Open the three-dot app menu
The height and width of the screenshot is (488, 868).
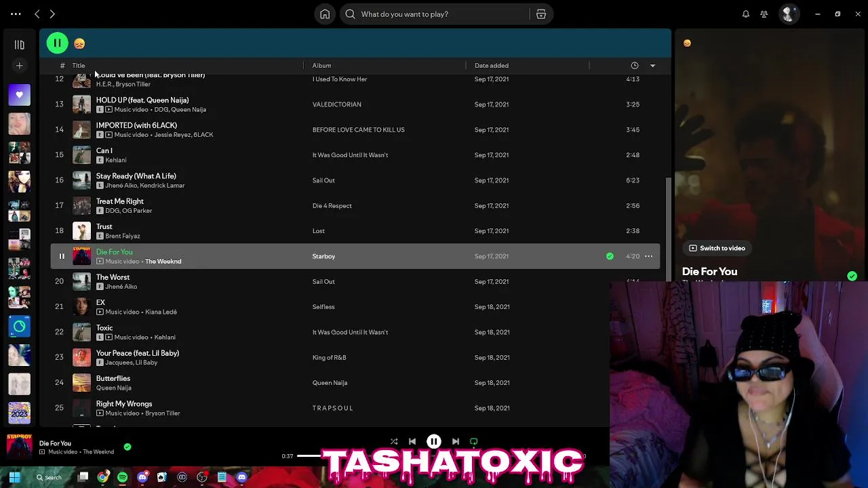[x=16, y=14]
